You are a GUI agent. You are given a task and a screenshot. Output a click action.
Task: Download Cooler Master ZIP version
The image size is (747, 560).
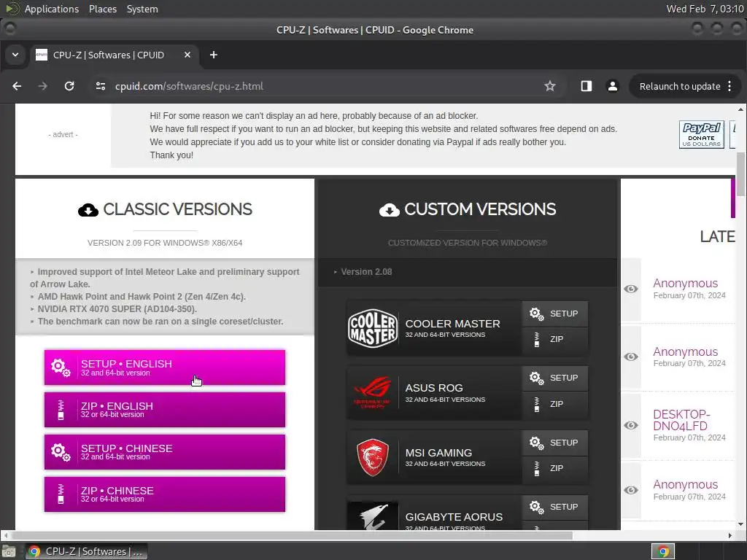pos(555,340)
